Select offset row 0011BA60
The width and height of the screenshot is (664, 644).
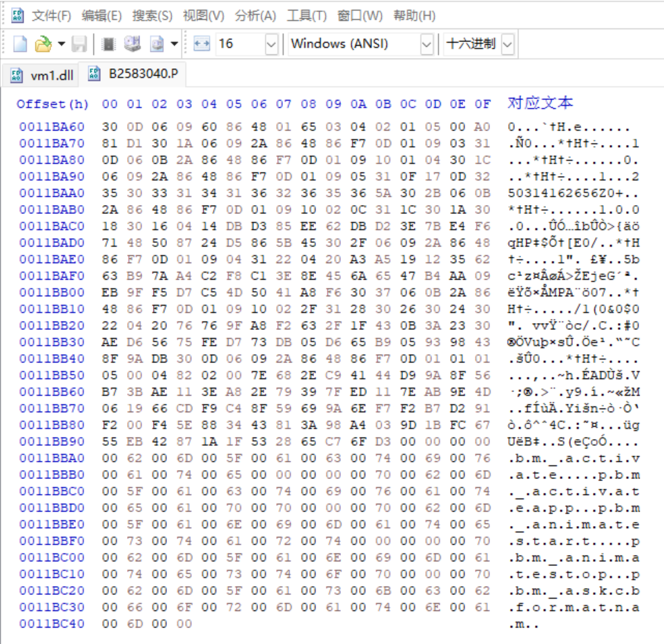click(52, 126)
